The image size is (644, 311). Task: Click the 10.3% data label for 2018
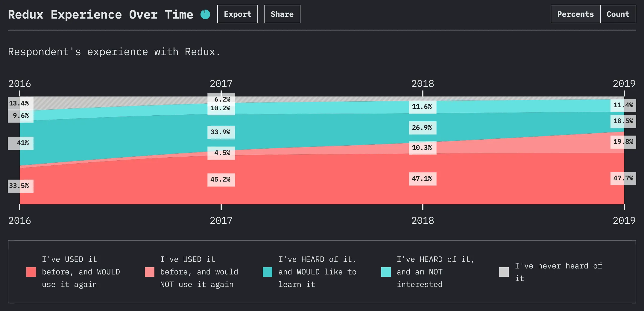[423, 148]
